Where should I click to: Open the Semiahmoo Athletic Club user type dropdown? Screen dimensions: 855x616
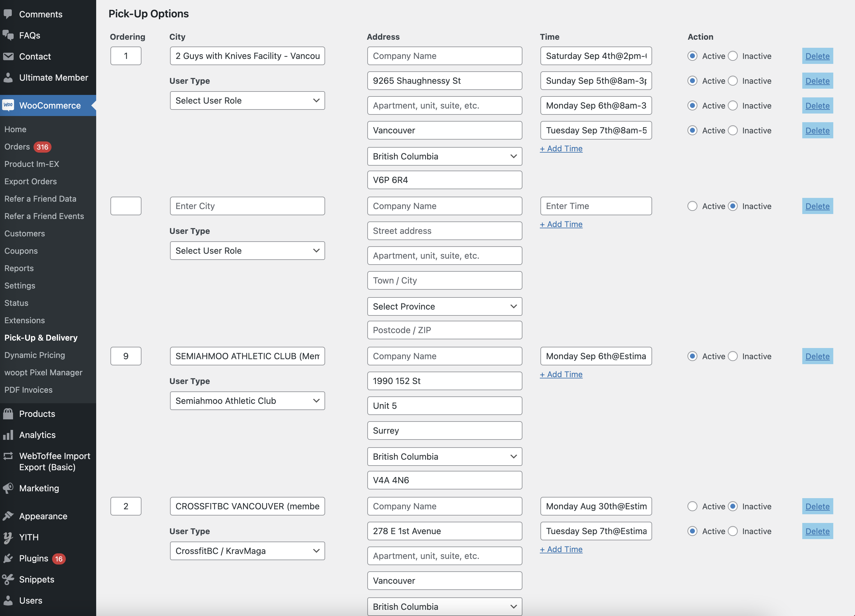click(247, 401)
